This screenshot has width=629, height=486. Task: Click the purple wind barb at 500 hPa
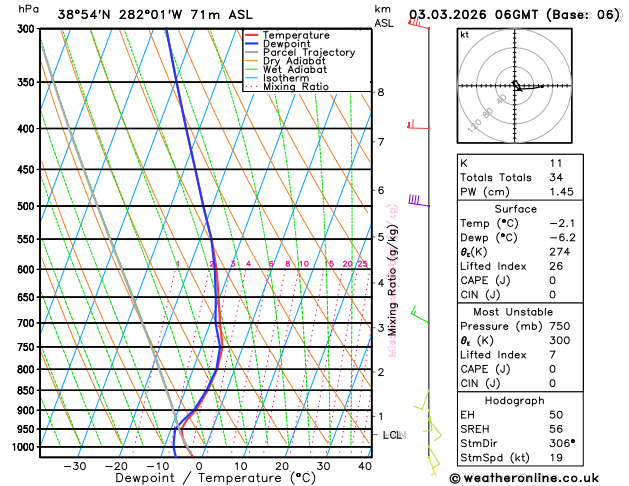[419, 200]
